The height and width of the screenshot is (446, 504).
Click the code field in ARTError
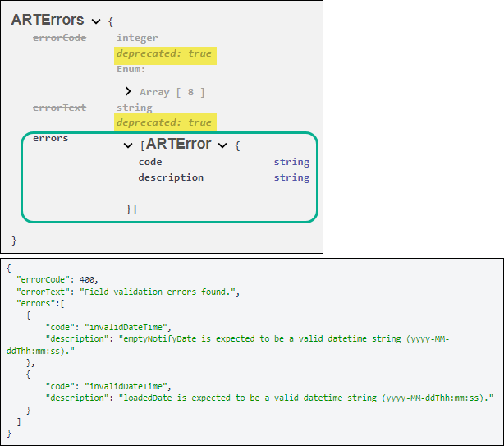pyautogui.click(x=150, y=162)
